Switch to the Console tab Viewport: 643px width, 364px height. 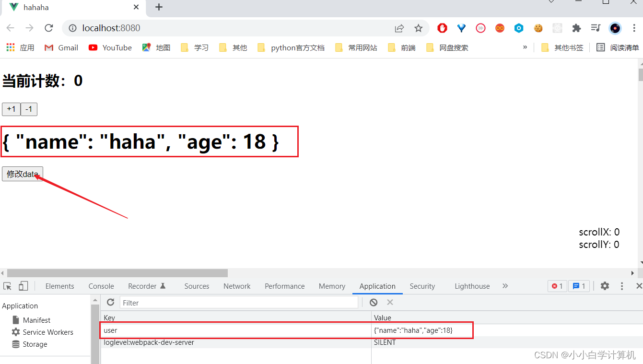pyautogui.click(x=101, y=286)
